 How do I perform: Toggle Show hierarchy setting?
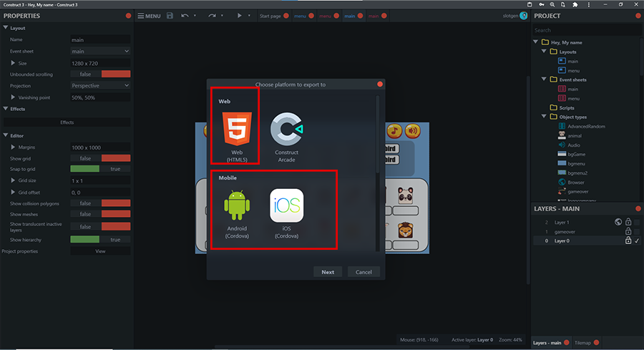100,240
